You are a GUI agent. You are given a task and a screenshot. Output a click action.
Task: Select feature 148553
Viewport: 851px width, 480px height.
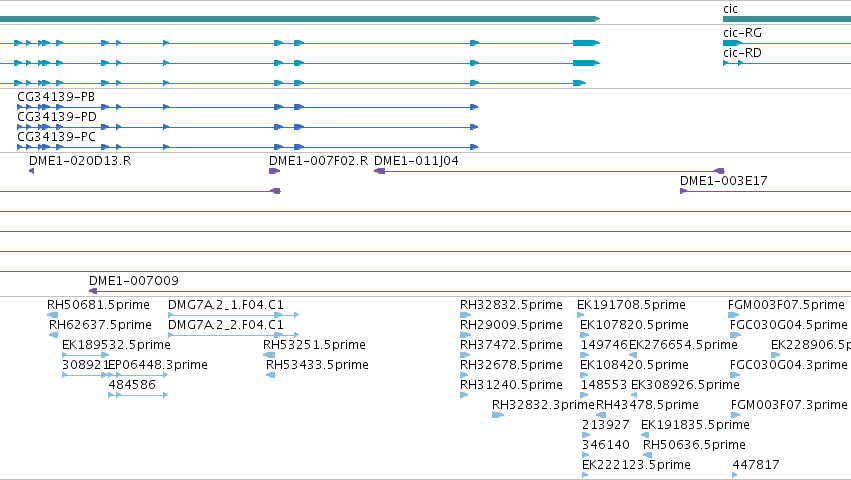(x=604, y=385)
